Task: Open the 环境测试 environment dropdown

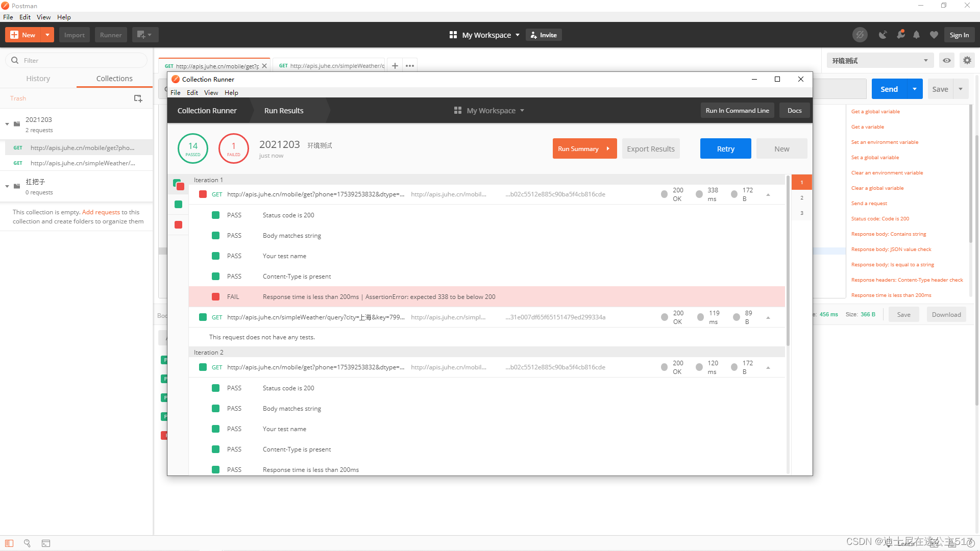Action: coord(880,61)
